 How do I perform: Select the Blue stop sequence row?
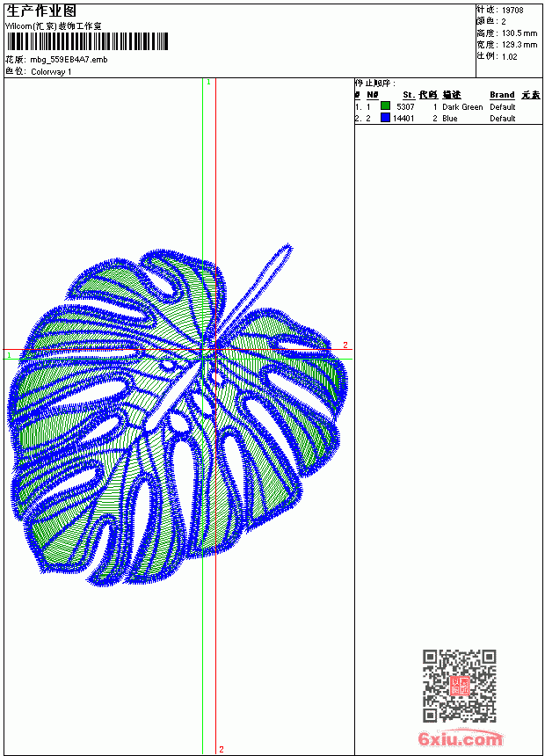click(448, 118)
